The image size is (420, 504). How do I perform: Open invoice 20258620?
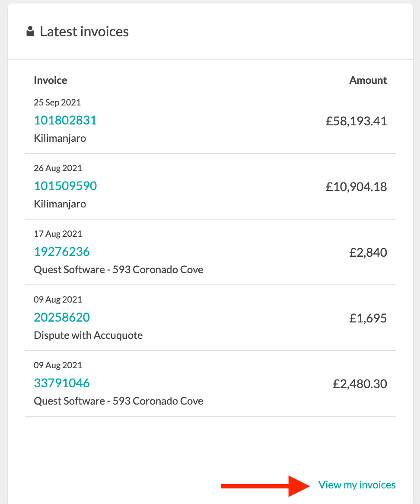click(x=62, y=317)
